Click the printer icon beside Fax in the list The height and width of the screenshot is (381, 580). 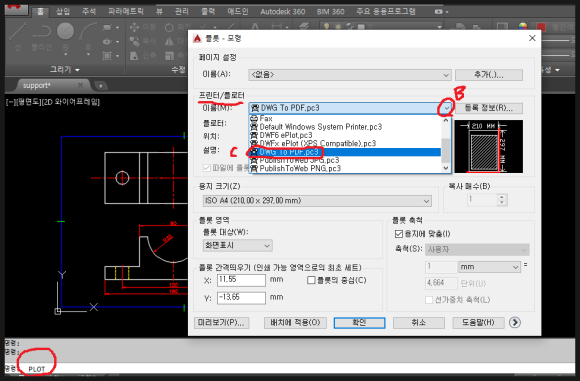pyautogui.click(x=254, y=119)
